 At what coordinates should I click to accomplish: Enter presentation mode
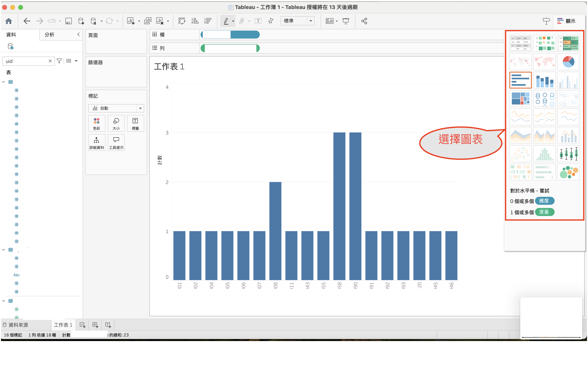point(346,21)
